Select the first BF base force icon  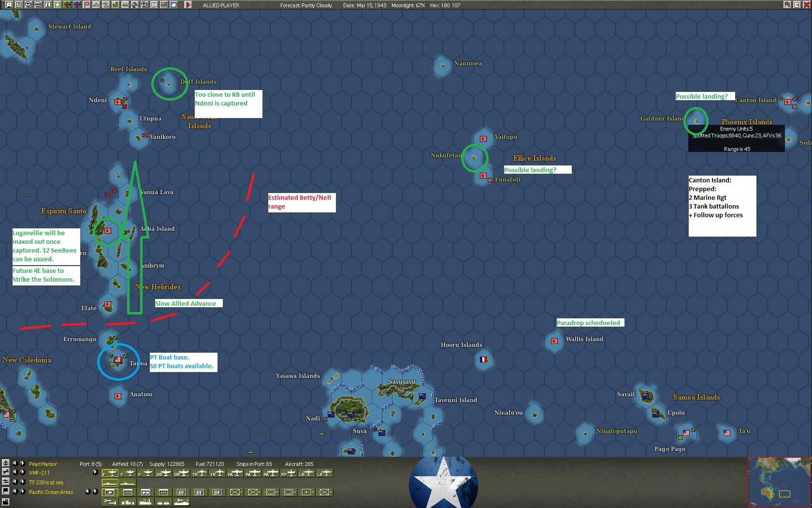click(181, 493)
